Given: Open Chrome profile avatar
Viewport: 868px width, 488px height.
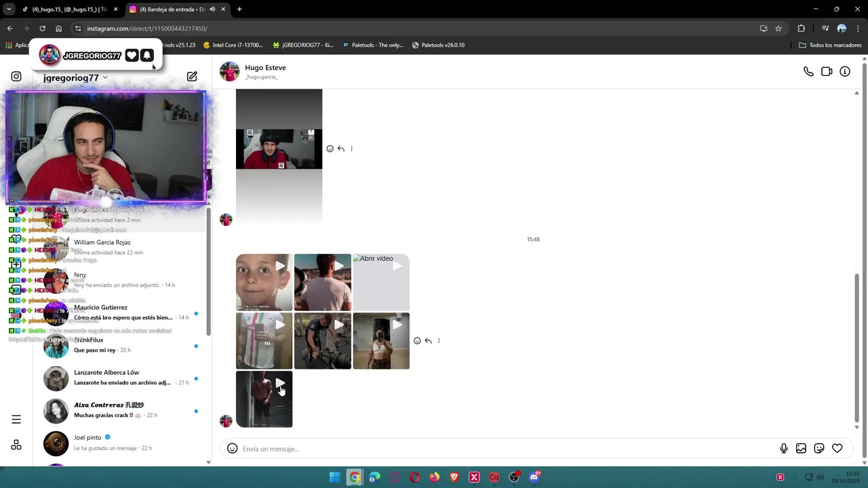Looking at the screenshot, I should point(842,28).
